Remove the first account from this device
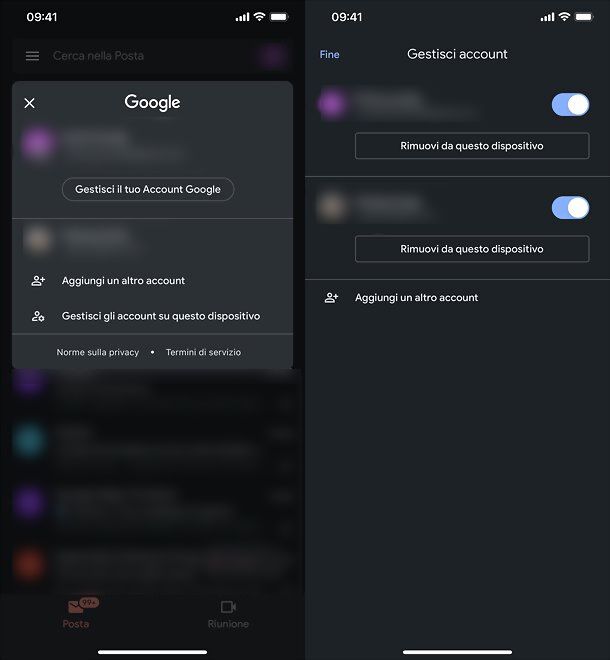 click(472, 146)
